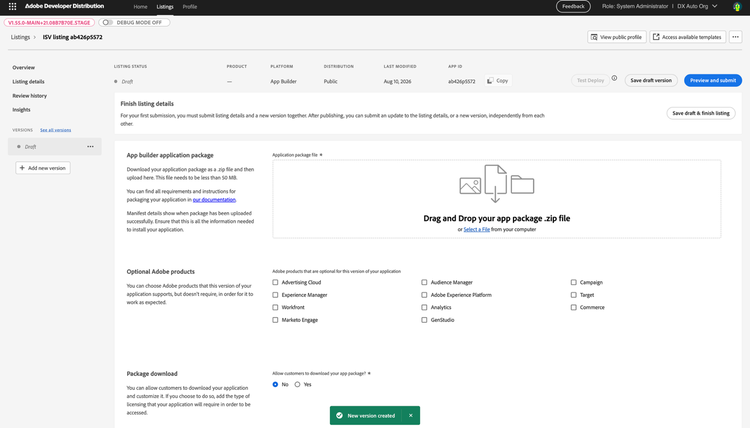The image size is (750, 428).
Task: Check the GenStudio checkbox
Action: point(424,319)
